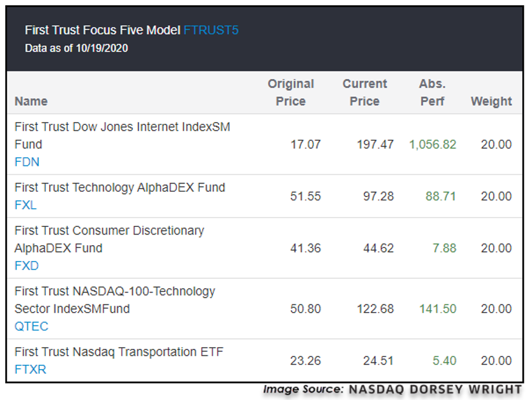Click the Data as of 10/19/2020 text
The width and height of the screenshot is (532, 400).
[76, 48]
